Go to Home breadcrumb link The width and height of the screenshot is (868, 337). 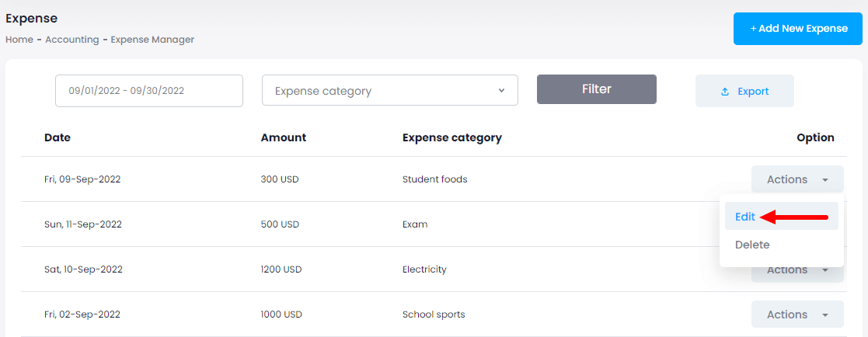click(x=19, y=40)
